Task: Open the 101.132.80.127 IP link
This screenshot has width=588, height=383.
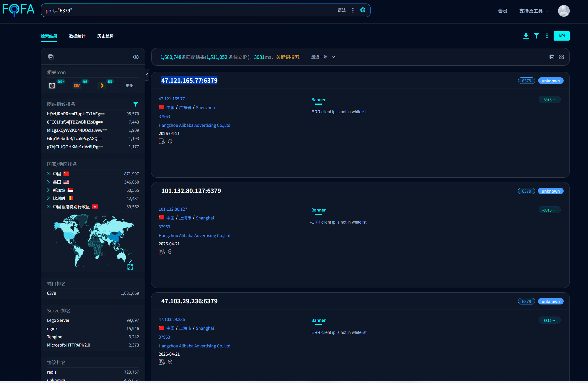Action: coord(173,209)
